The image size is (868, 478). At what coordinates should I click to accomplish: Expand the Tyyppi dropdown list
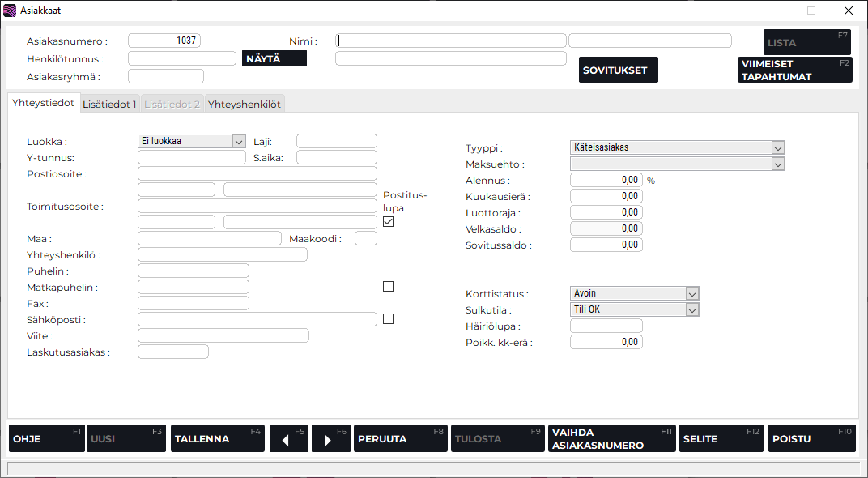[777, 147]
